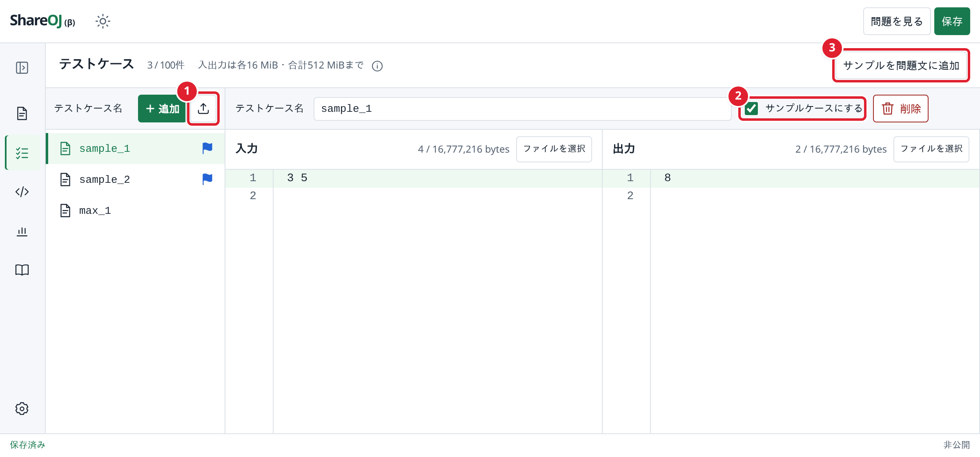
Task: Click the file icon beside max_1
Action: [x=65, y=211]
